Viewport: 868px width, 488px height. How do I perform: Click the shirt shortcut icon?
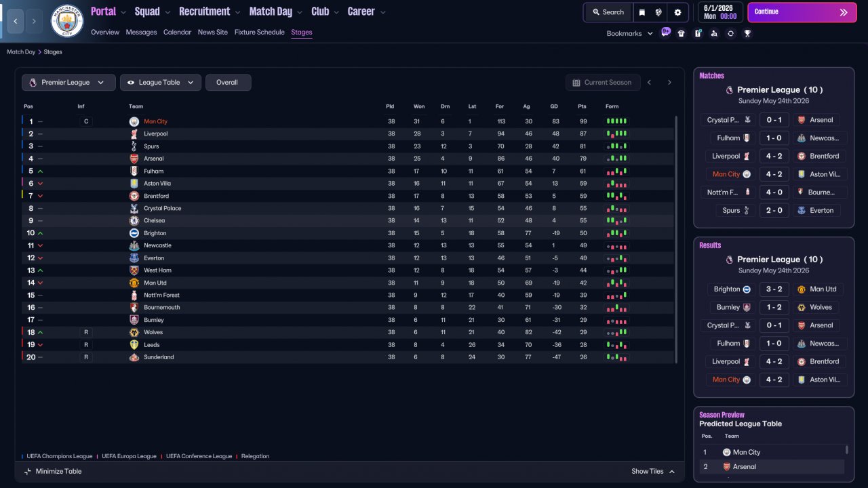(682, 33)
